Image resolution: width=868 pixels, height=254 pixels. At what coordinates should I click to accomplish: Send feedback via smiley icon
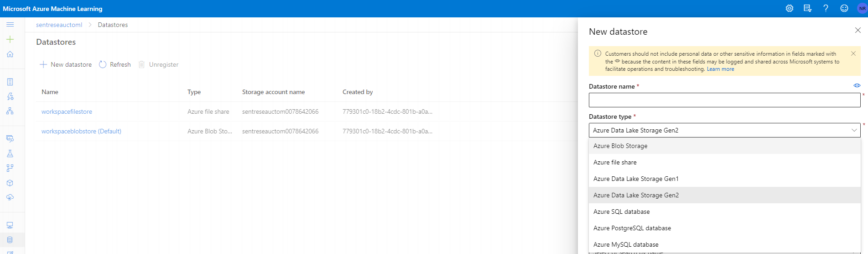point(844,8)
